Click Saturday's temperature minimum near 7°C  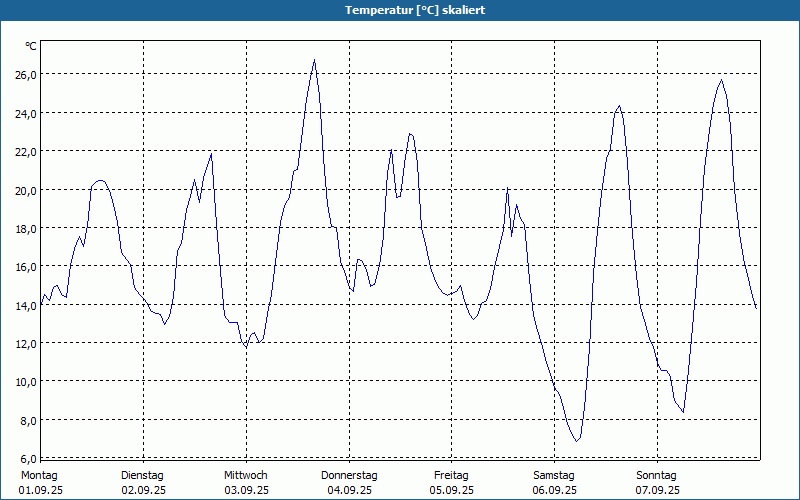click(577, 440)
